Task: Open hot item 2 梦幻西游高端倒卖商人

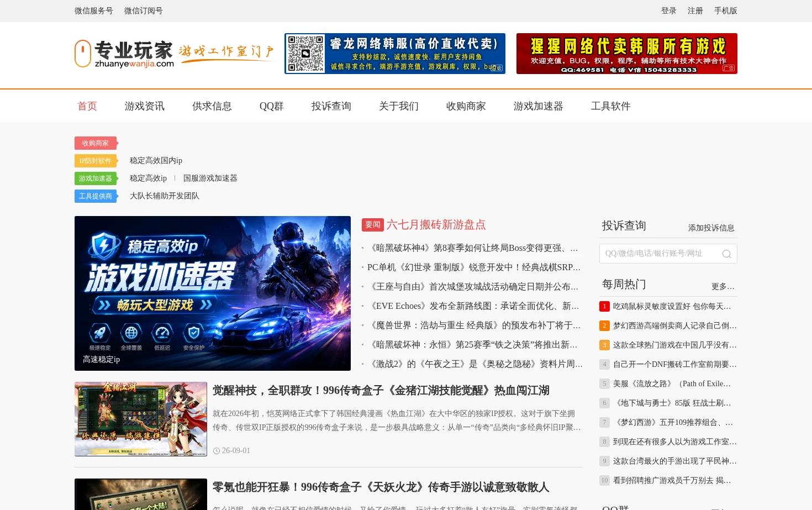Action: pos(675,325)
